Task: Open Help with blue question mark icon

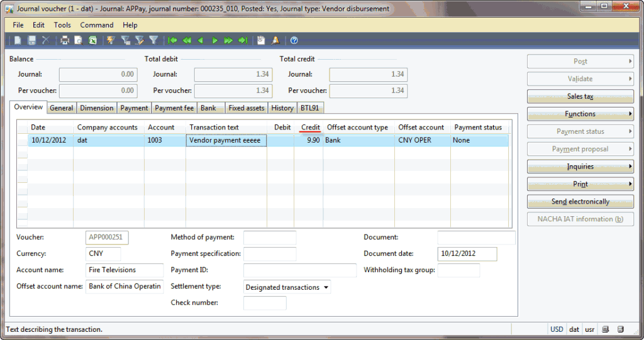Action: click(x=294, y=40)
